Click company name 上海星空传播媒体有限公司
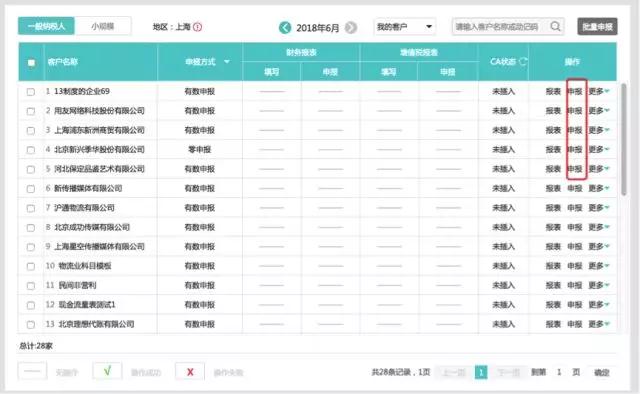Image resolution: width=640 pixels, height=394 pixels. pos(100,247)
